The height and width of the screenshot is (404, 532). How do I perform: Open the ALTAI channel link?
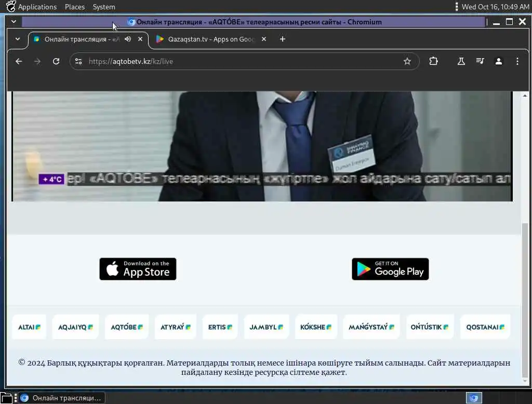pos(29,327)
